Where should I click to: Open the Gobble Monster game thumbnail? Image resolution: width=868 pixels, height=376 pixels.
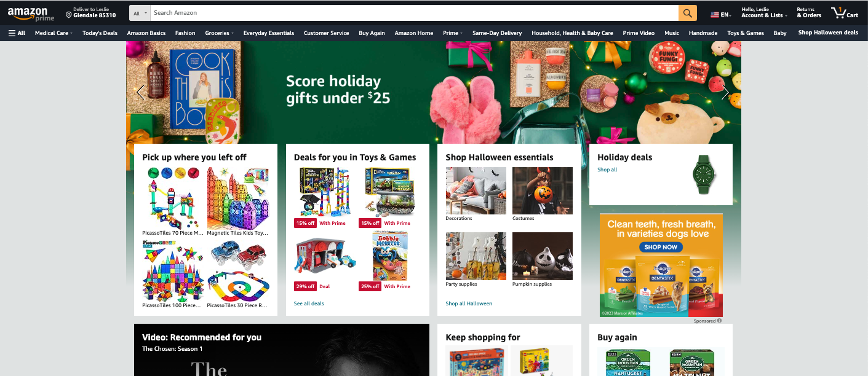(x=391, y=256)
